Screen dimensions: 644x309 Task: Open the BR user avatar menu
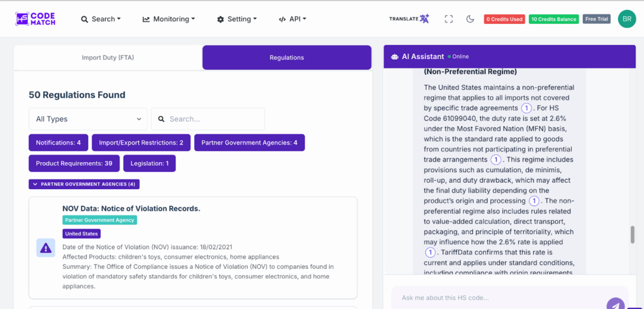pyautogui.click(x=626, y=19)
